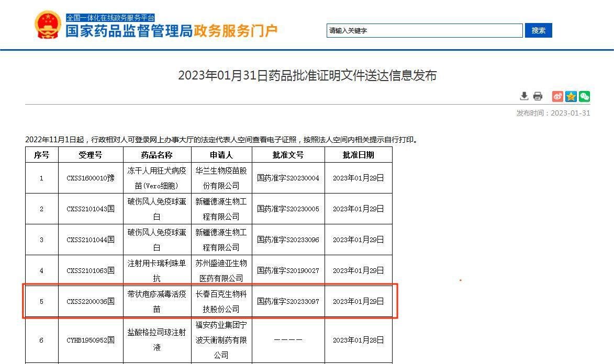The height and width of the screenshot is (364, 614).
Task: Select 受理号 CXSS2101044国
Action: coord(91,240)
